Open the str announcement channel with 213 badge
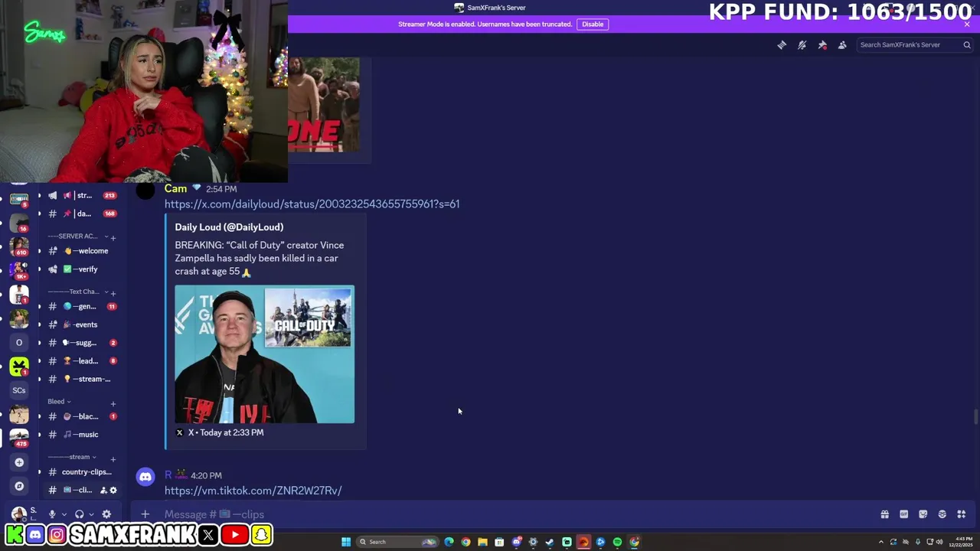The height and width of the screenshot is (551, 980). pyautogui.click(x=82, y=195)
